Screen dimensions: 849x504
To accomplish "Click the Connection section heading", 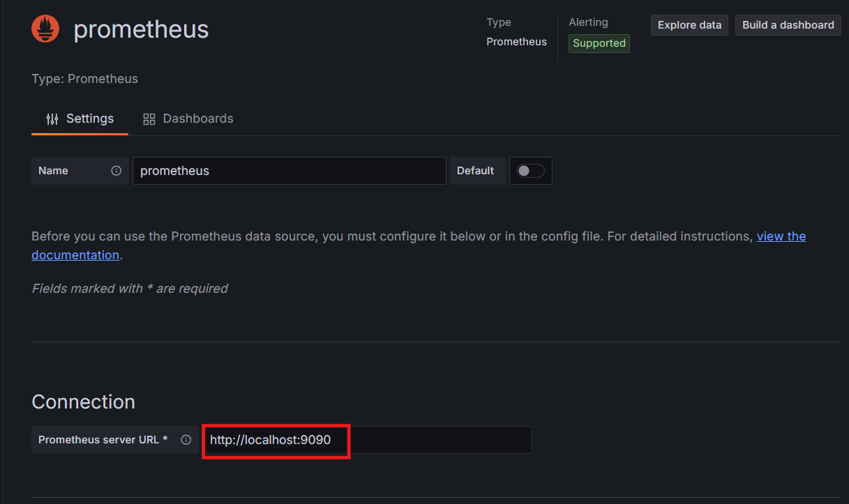I will point(84,402).
